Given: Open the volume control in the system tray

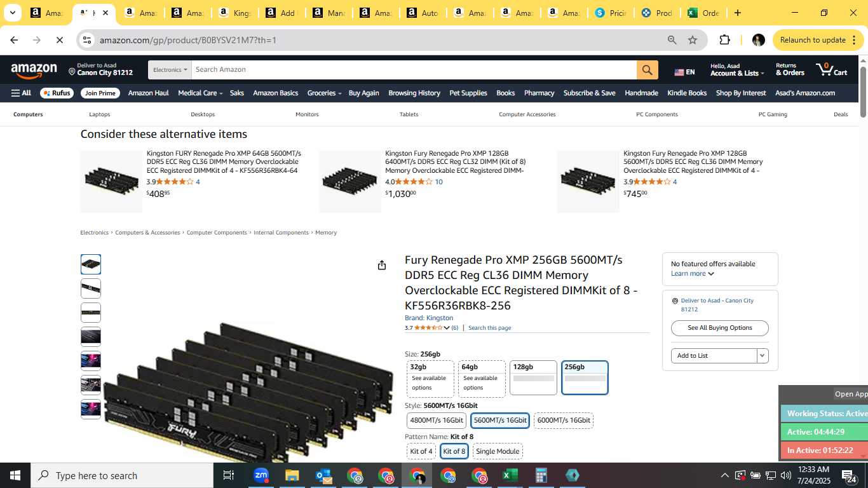Looking at the screenshot, I should 785,475.
